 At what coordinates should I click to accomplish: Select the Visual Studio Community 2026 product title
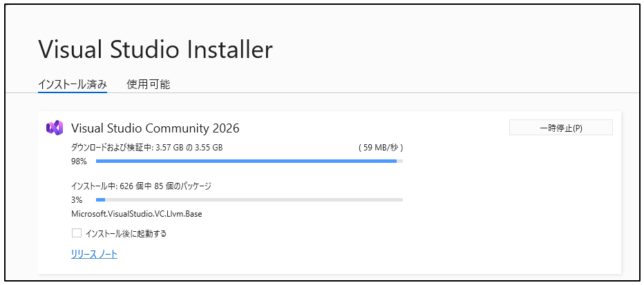pos(155,128)
